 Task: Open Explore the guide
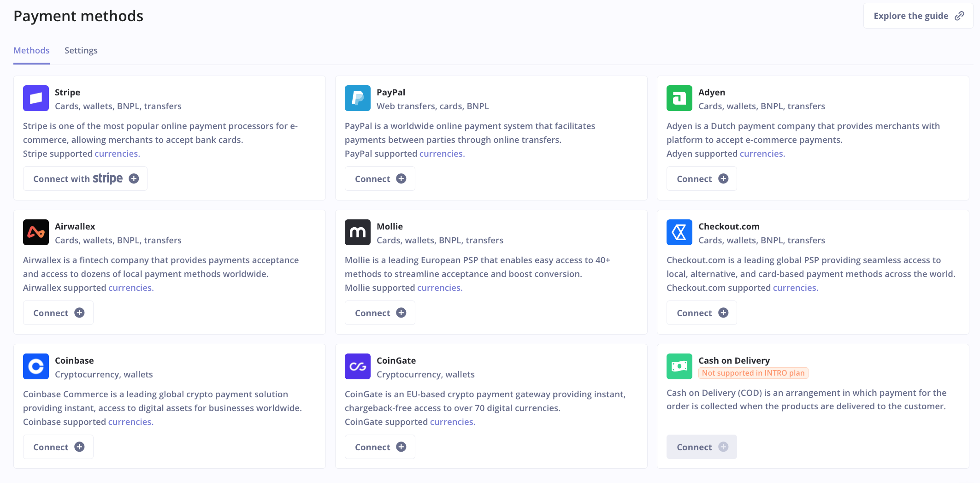click(x=911, y=15)
